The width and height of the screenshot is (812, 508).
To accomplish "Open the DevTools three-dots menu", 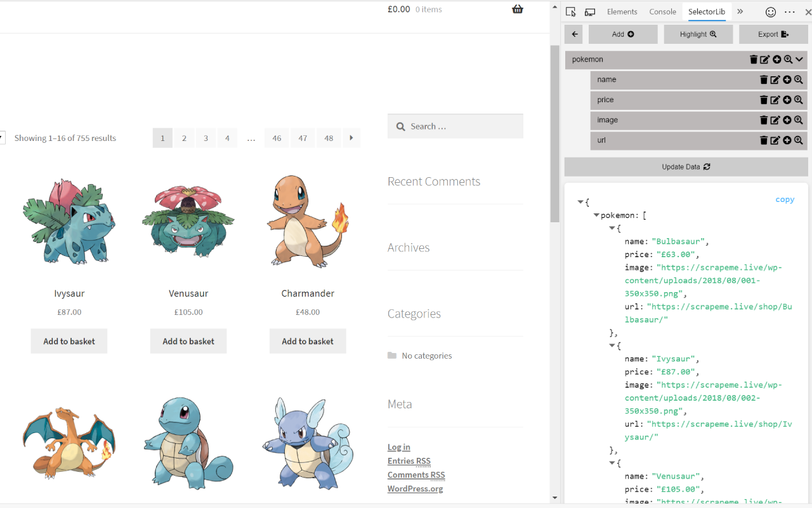I will [790, 12].
